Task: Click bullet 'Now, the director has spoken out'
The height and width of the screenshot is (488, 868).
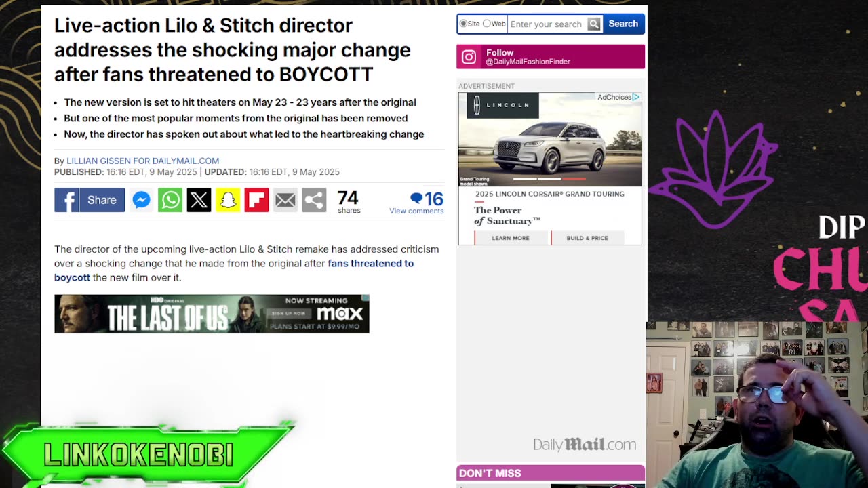Action: [243, 134]
